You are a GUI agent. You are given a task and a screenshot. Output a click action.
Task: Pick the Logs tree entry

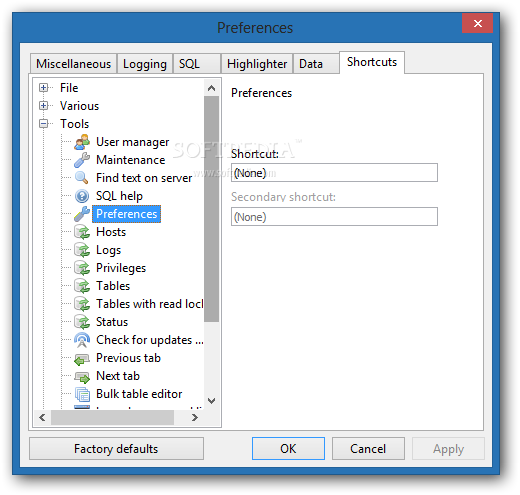click(x=108, y=250)
